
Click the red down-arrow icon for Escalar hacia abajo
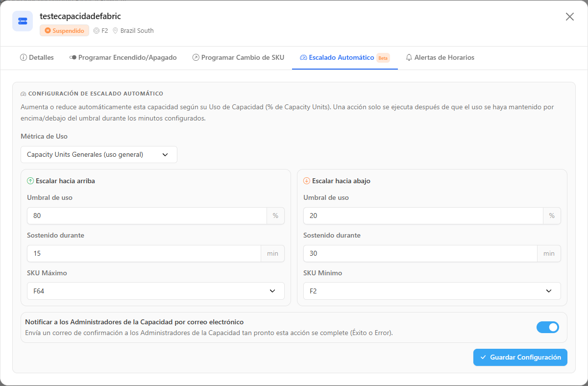307,181
